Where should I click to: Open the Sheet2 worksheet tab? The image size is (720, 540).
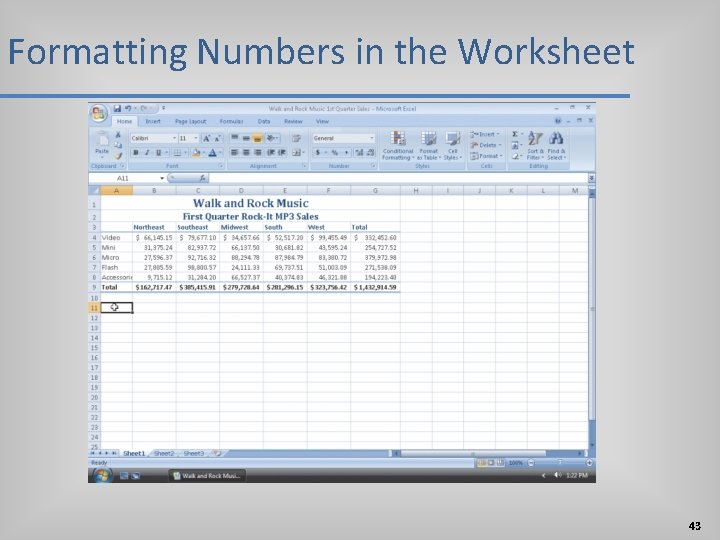click(164, 453)
